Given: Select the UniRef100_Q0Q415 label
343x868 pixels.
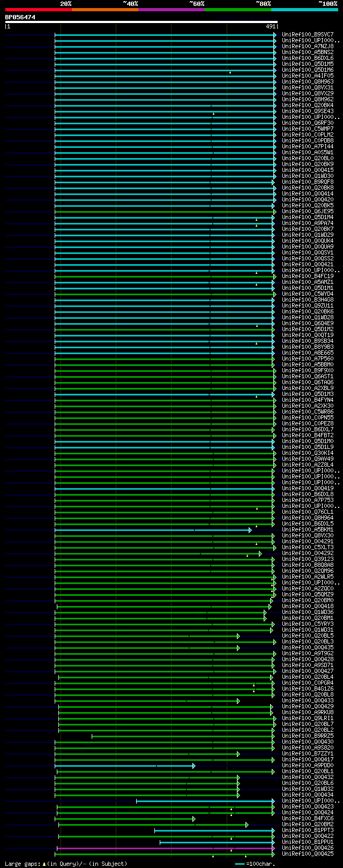Looking at the screenshot, I should (308, 170).
